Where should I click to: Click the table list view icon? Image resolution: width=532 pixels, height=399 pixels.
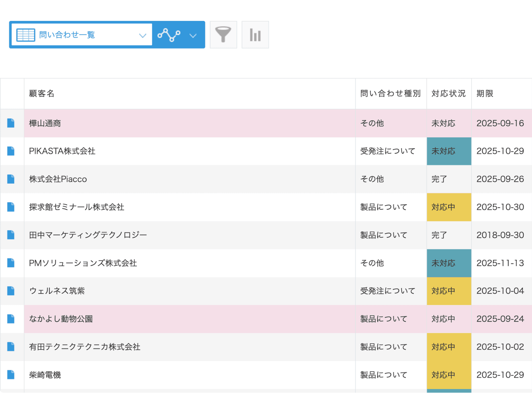tap(26, 35)
